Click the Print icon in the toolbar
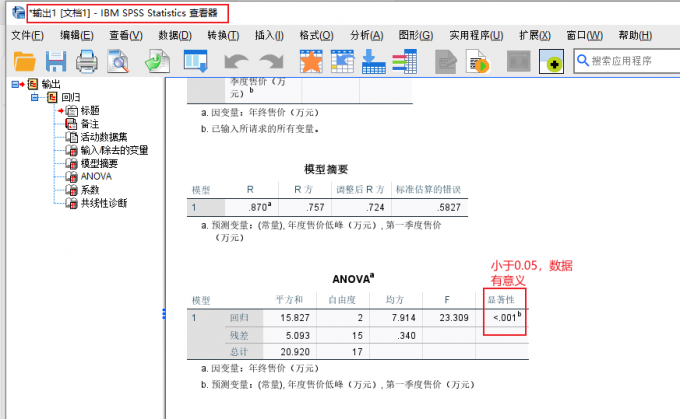The height and width of the screenshot is (419, 680). [x=86, y=62]
